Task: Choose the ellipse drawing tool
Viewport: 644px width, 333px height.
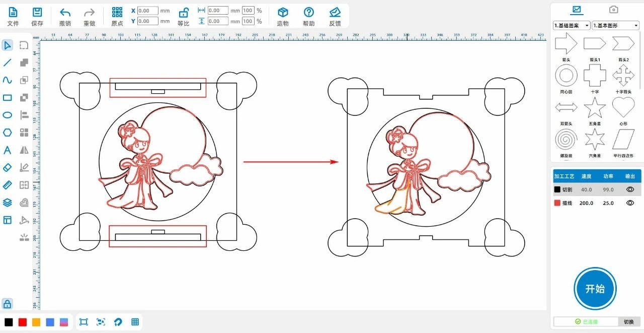Action: pyautogui.click(x=8, y=115)
